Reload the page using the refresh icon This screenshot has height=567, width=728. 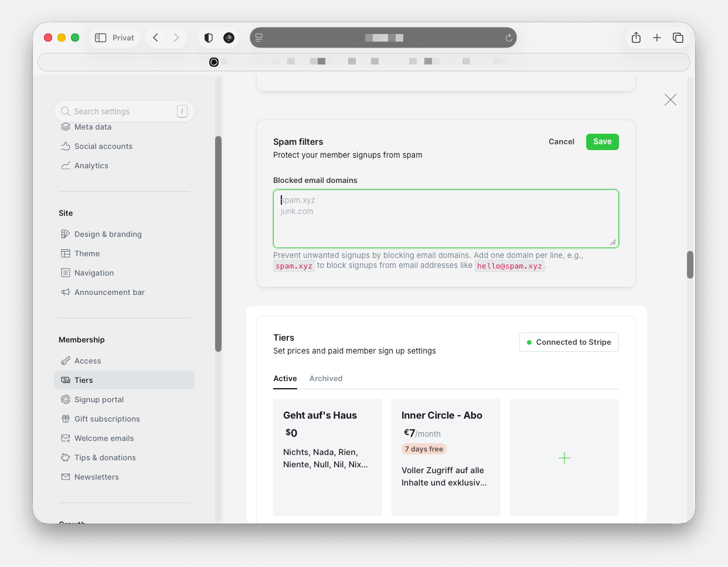509,38
